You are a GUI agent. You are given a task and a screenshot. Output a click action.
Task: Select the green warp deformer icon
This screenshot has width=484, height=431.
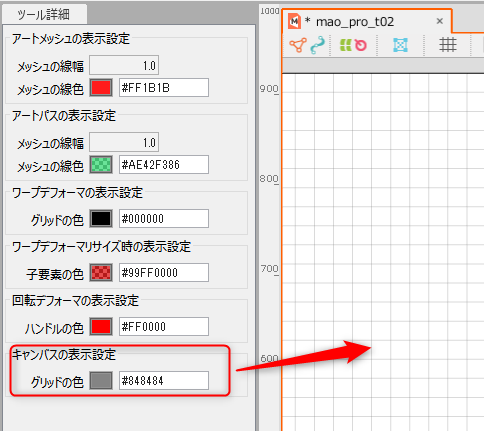(346, 45)
